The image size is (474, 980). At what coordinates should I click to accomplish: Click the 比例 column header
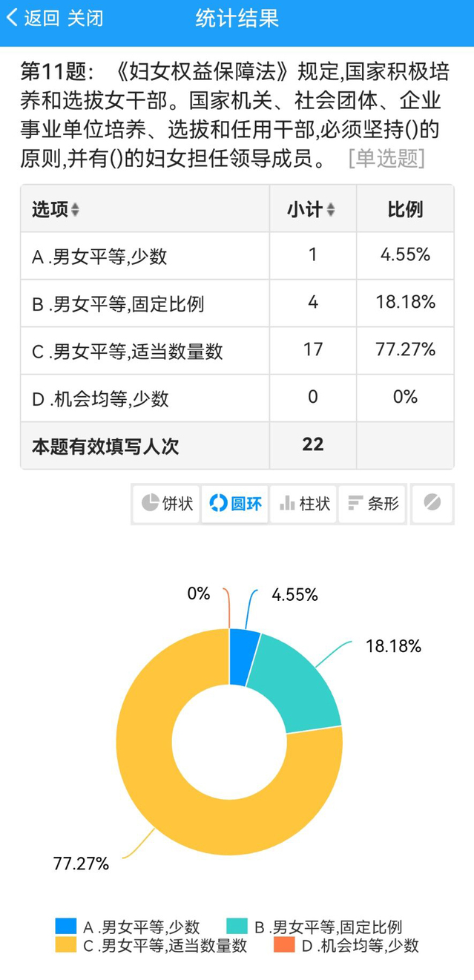tap(405, 210)
